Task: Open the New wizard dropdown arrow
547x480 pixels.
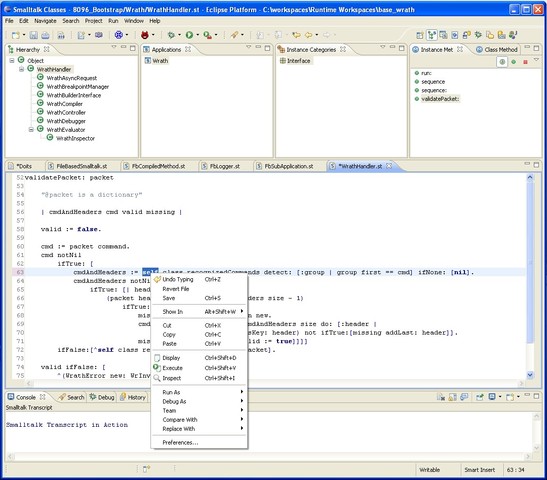Action: [24, 35]
